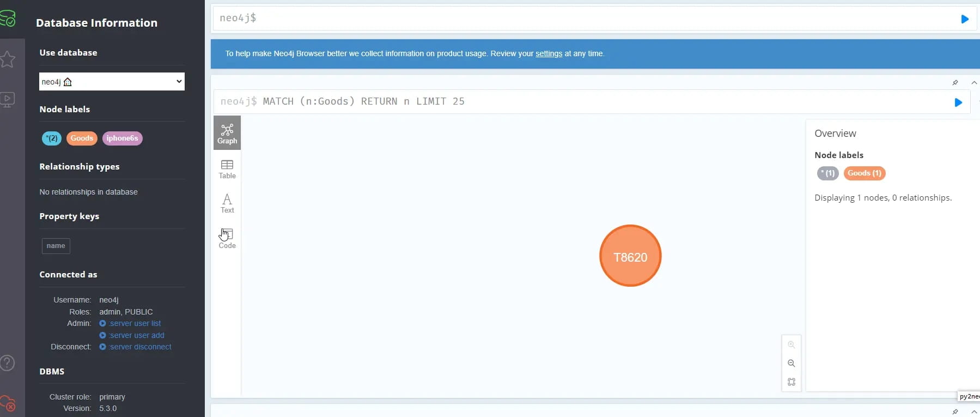This screenshot has width=980, height=417.
Task: Open the Favorites star sidebar icon
Action: tap(8, 59)
